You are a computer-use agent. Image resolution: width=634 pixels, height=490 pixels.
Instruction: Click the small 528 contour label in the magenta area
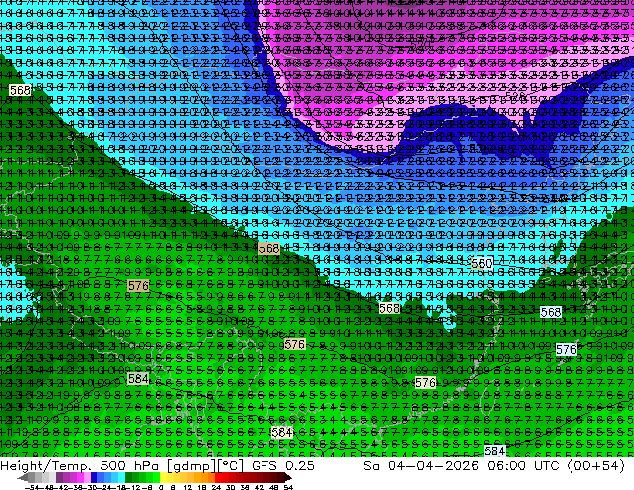[x=515, y=96]
